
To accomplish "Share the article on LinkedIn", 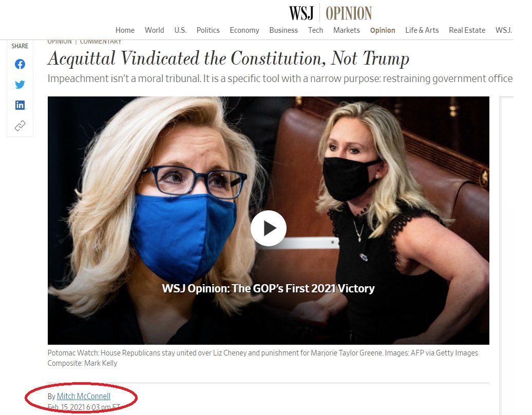I will pos(20,105).
